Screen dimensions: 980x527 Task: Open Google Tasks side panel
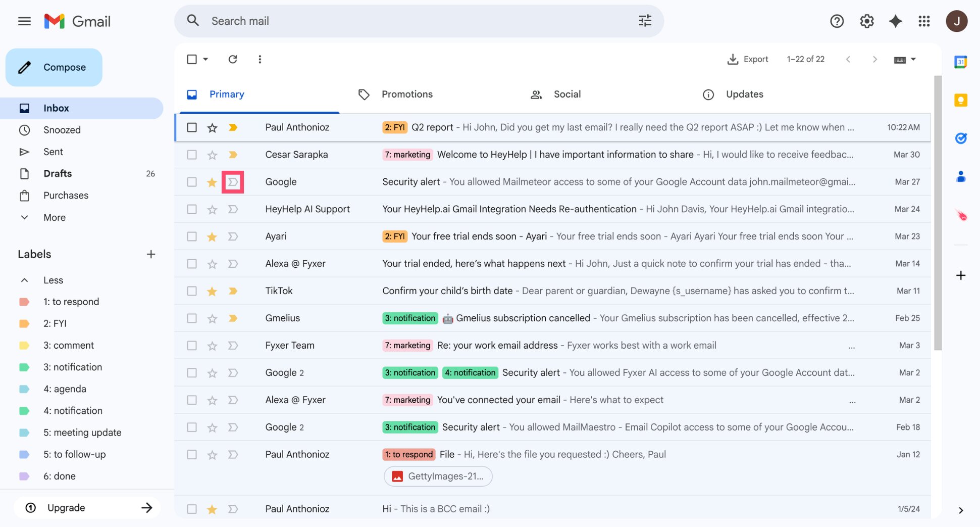(960, 138)
